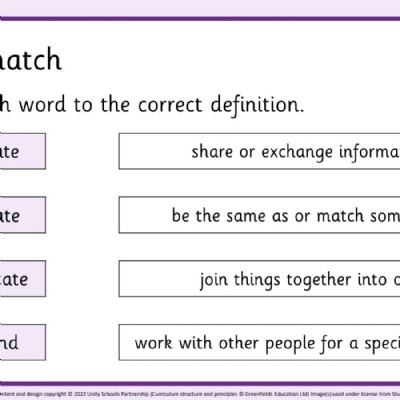Click the word 'correct' in the instruction line

point(170,105)
